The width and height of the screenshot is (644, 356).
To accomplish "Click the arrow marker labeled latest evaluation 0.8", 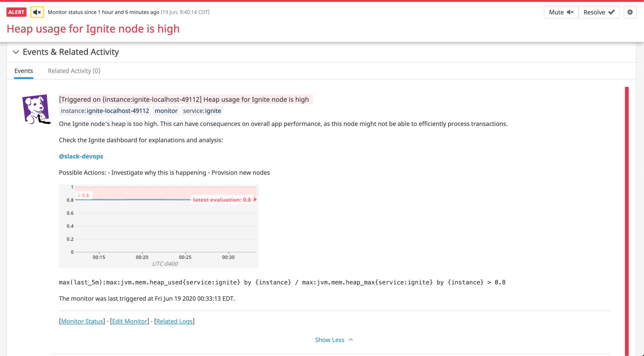I will click(254, 200).
